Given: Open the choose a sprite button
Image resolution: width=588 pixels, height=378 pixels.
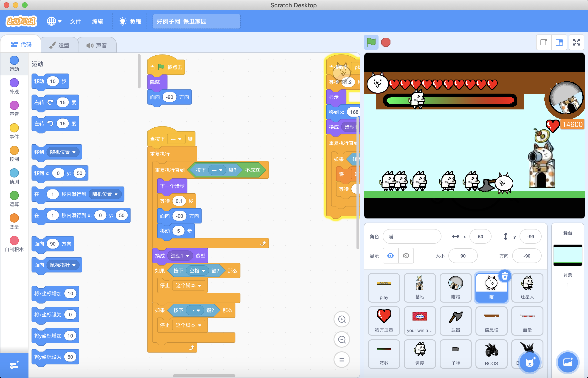Looking at the screenshot, I should coord(530,362).
